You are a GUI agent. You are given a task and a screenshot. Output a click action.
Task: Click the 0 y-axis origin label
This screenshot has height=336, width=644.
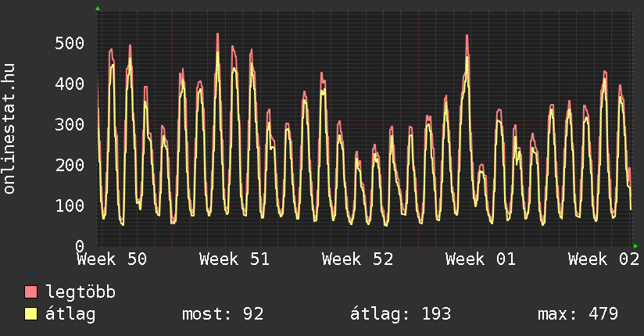[79, 246]
